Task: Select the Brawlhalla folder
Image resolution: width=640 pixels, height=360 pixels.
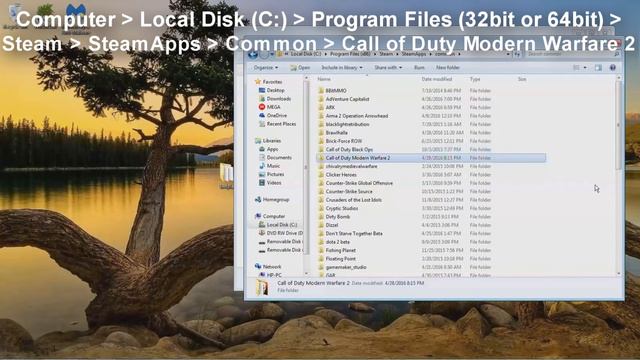Action: tap(333, 133)
